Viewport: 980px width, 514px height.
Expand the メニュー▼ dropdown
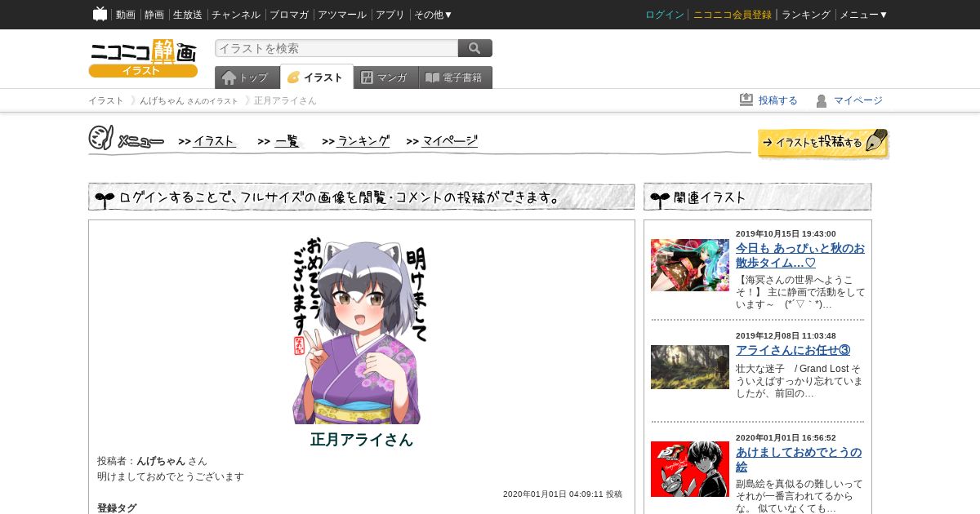(864, 15)
